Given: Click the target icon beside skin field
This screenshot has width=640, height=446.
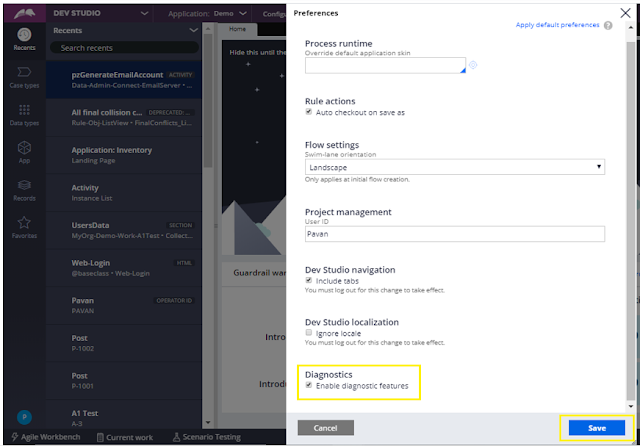Looking at the screenshot, I should pyautogui.click(x=473, y=65).
